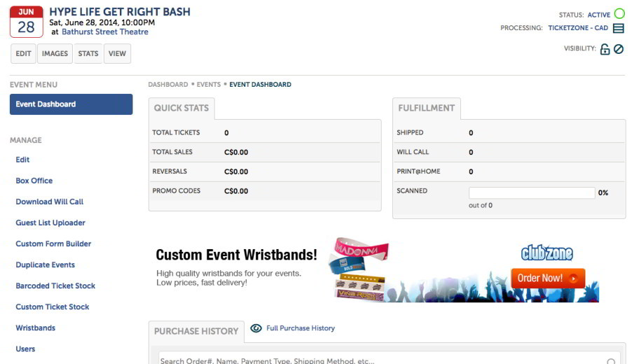Screen dimensions: 639x364
Task: Click the June 28 calendar date icon
Action: [x=26, y=22]
